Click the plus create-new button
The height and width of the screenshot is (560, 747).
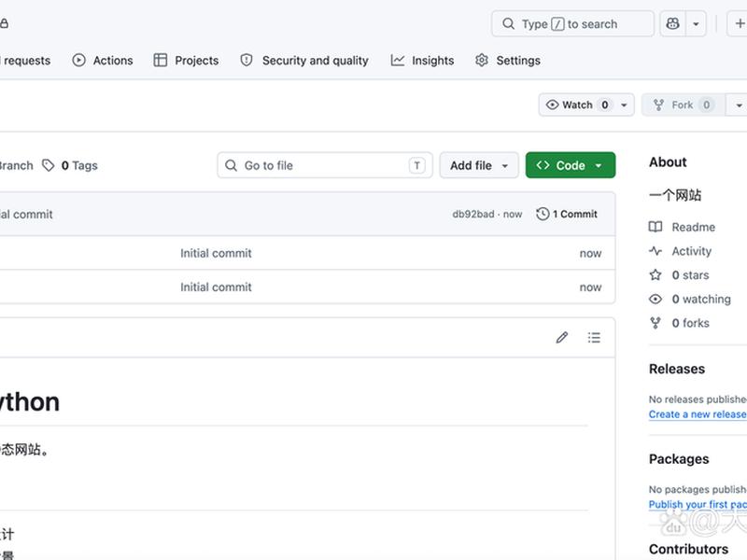[738, 24]
